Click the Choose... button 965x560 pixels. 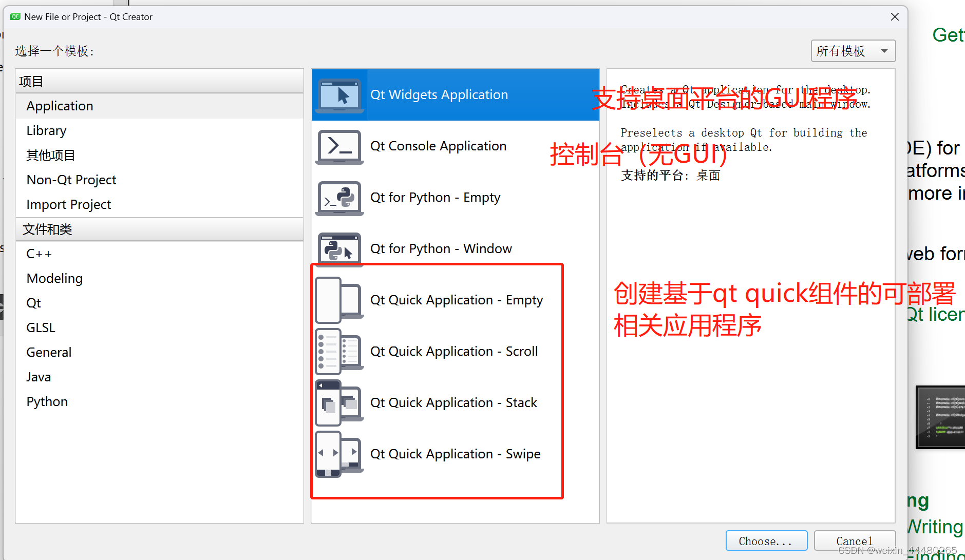point(766,541)
